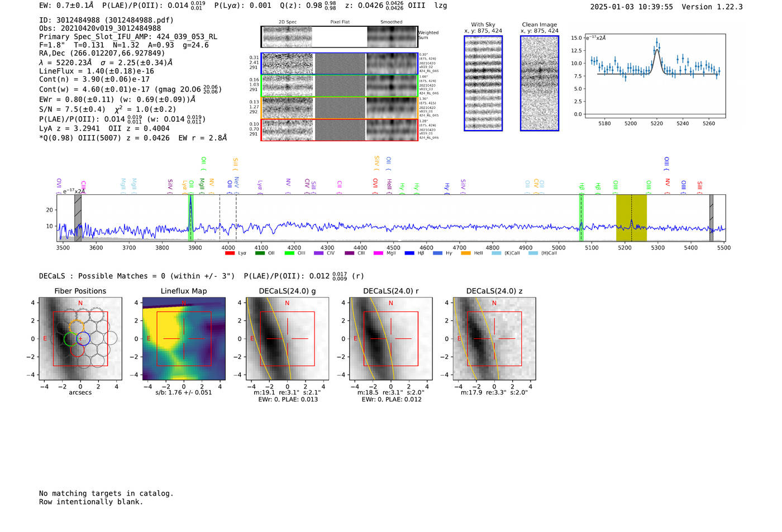Click the Gaussian emission line fit plot
Image resolution: width=782 pixels, height=532 pixels.
655,76
